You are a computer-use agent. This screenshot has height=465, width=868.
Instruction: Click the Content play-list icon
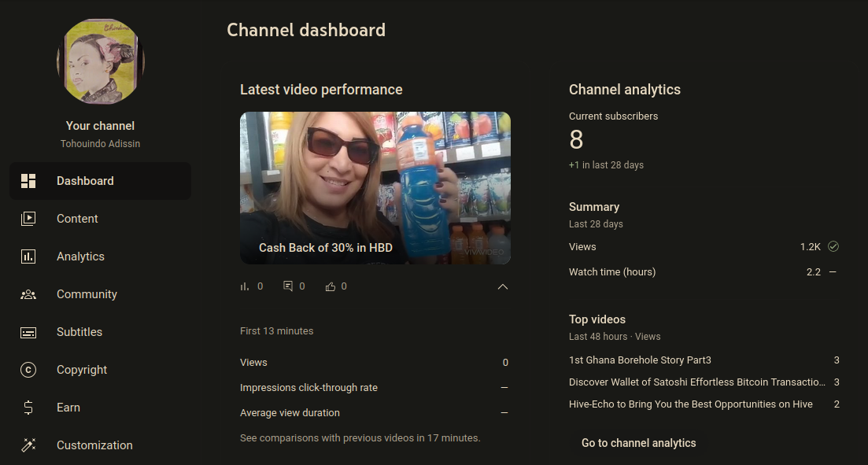coord(28,219)
